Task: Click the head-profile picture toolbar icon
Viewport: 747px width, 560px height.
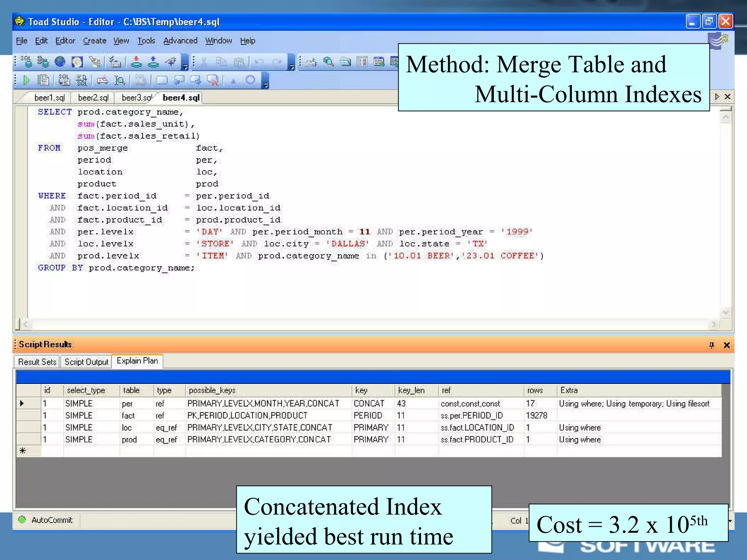Action: tap(77, 62)
